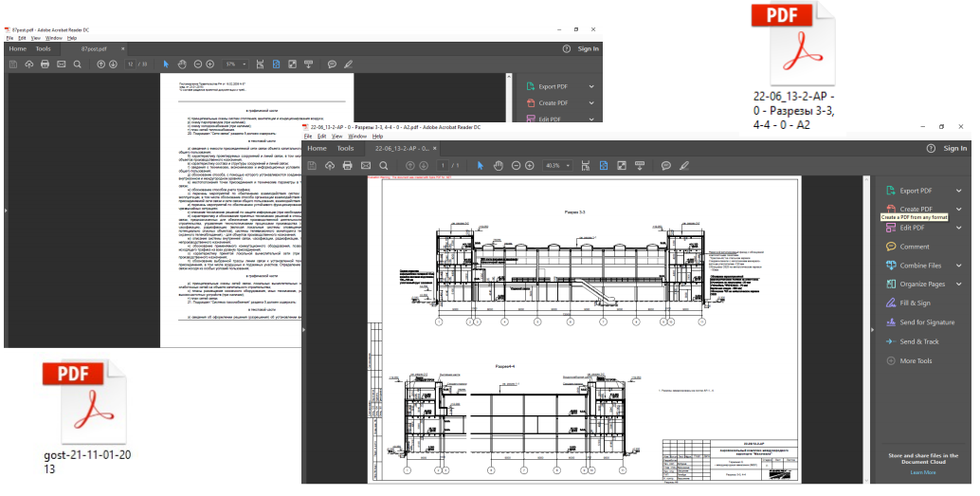Viewport: 980px width, 496px height.
Task: Click sticky note comment icon in the 22-06_13-2-AP toolbar
Action: (666, 166)
